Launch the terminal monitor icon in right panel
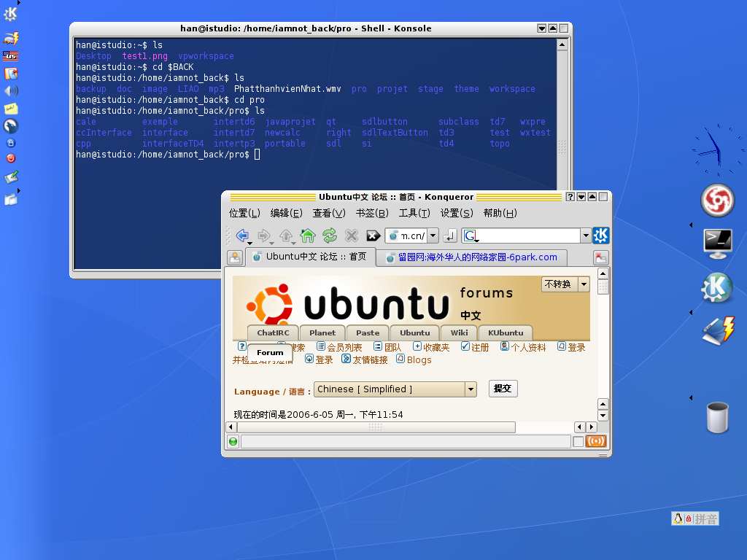Screen dimensions: 747x560 click(x=718, y=244)
